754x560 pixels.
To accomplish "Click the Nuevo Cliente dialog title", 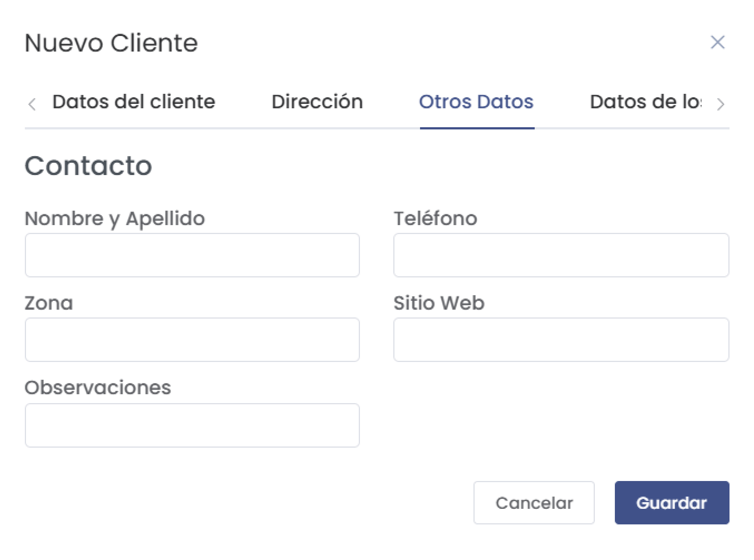I will [x=111, y=42].
